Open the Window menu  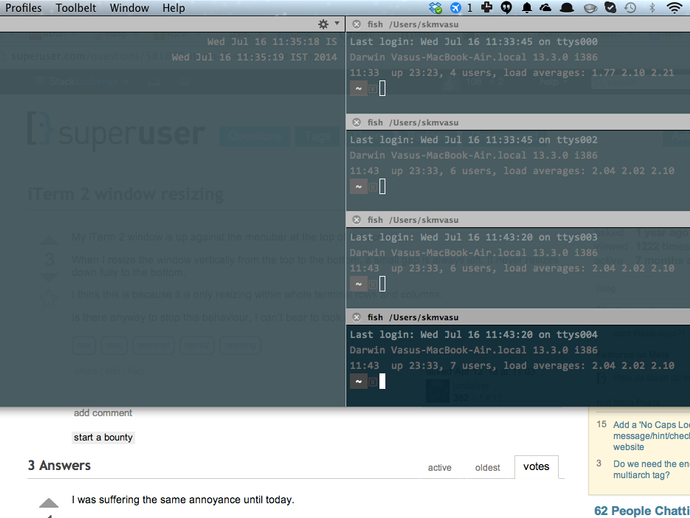[129, 8]
